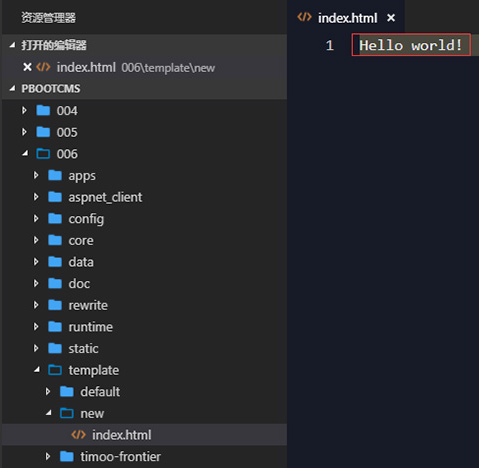Image resolution: width=479 pixels, height=476 pixels.
Task: Click the apps folder icon
Action: click(x=55, y=175)
